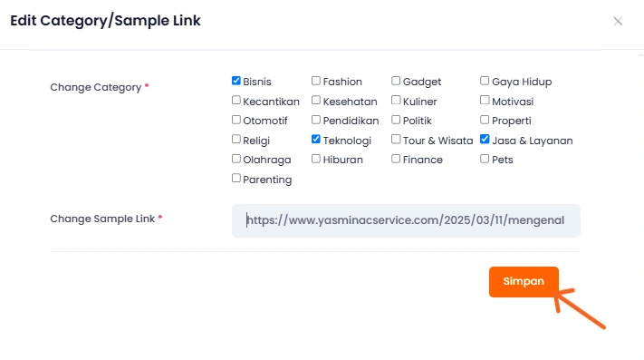Tick the Gadget checkbox
This screenshot has height=360, width=644.
(x=396, y=81)
